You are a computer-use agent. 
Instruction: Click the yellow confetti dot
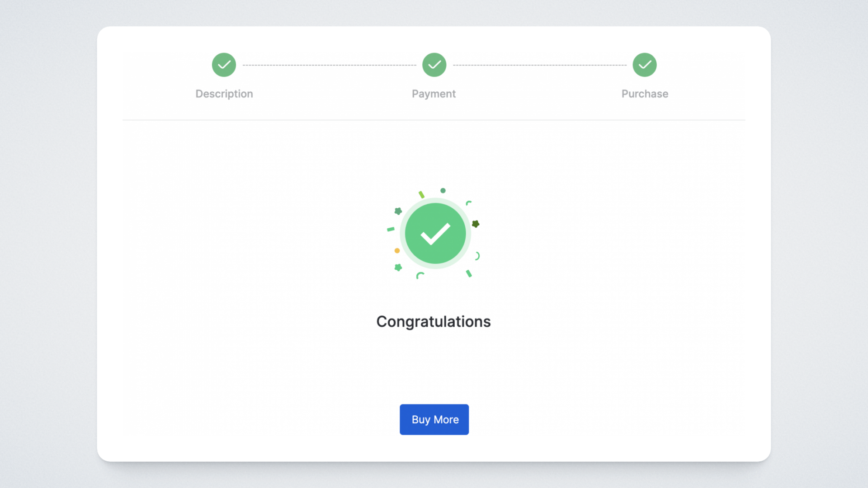pyautogui.click(x=397, y=251)
